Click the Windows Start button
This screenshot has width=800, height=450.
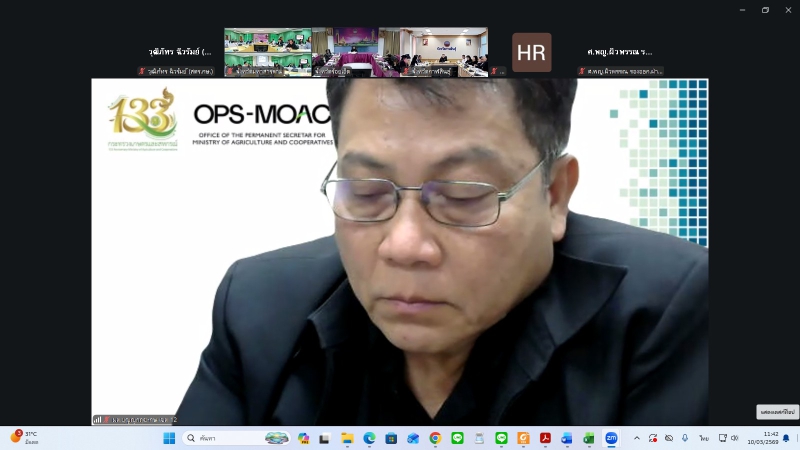pyautogui.click(x=169, y=438)
